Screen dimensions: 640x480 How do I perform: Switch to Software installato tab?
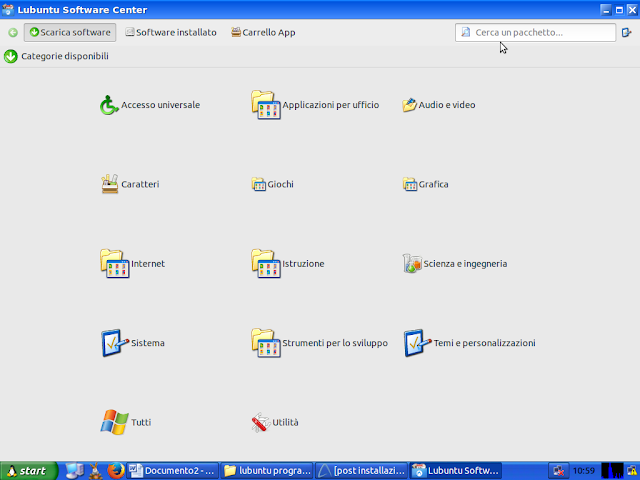click(171, 32)
